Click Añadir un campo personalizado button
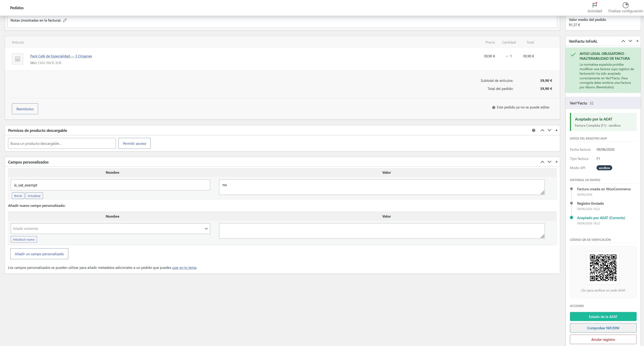The width and height of the screenshot is (644, 346). pyautogui.click(x=39, y=254)
